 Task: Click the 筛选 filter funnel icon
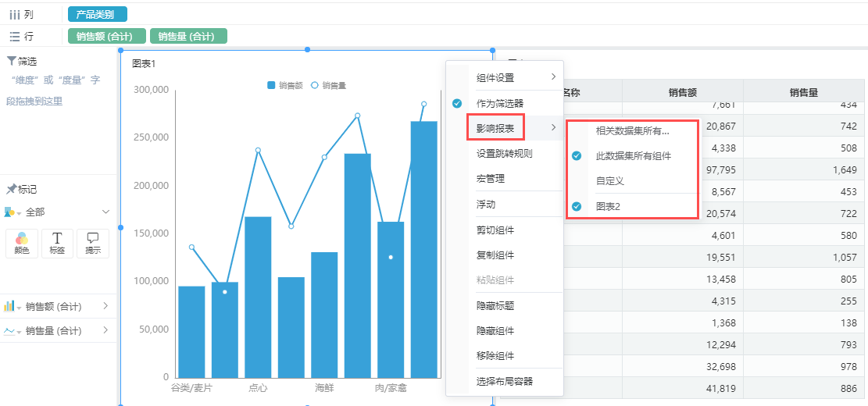(11, 61)
